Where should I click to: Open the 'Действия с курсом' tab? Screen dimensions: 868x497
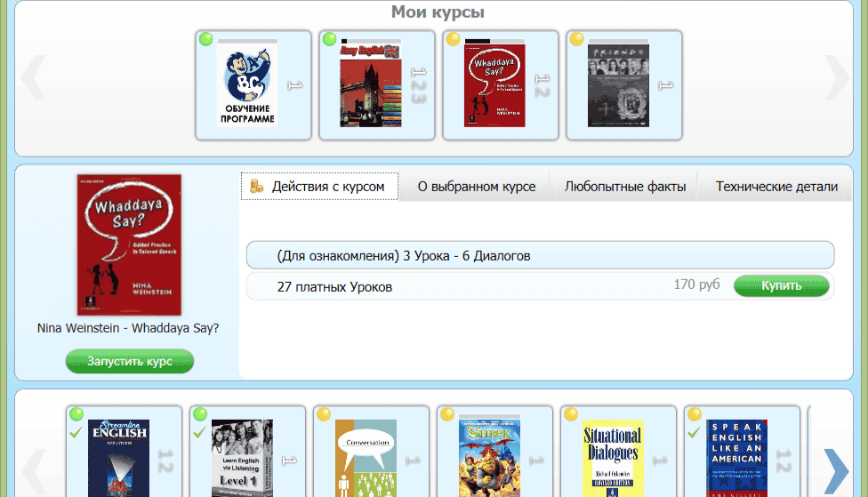(x=319, y=187)
